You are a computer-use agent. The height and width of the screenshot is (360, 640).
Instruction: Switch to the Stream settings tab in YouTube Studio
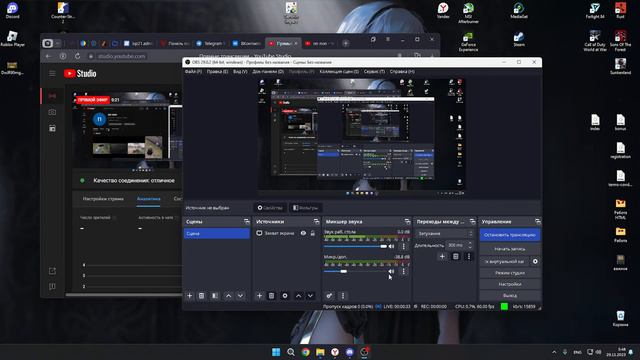point(103,199)
